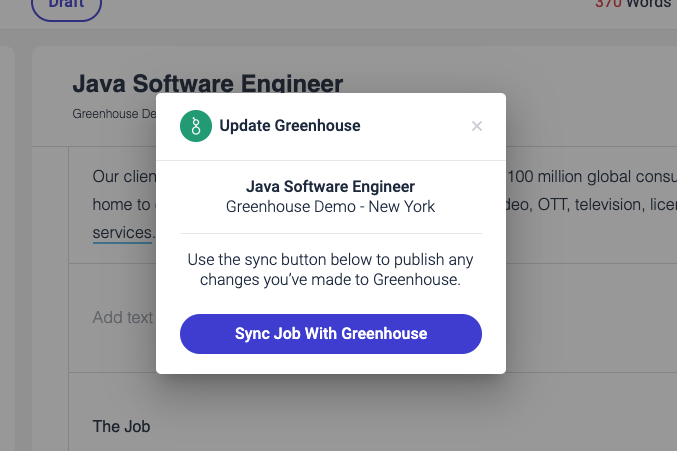
Task: Click The Job section heading
Action: (x=121, y=426)
